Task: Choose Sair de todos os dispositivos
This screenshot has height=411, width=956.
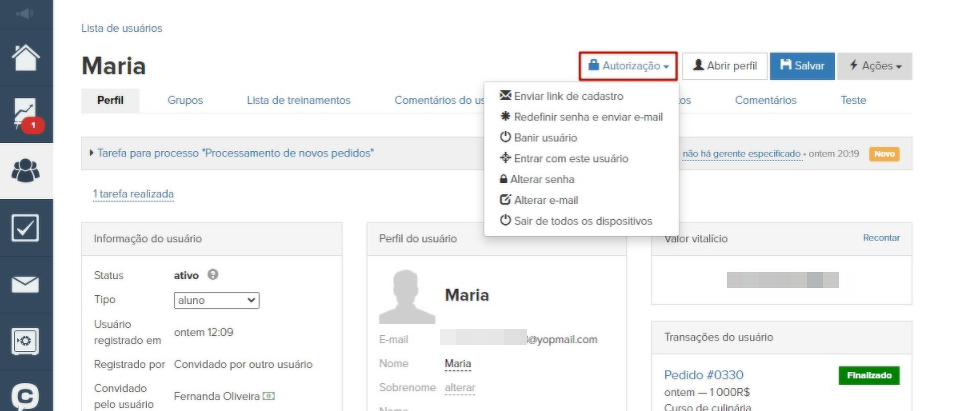Action: pyautogui.click(x=582, y=220)
